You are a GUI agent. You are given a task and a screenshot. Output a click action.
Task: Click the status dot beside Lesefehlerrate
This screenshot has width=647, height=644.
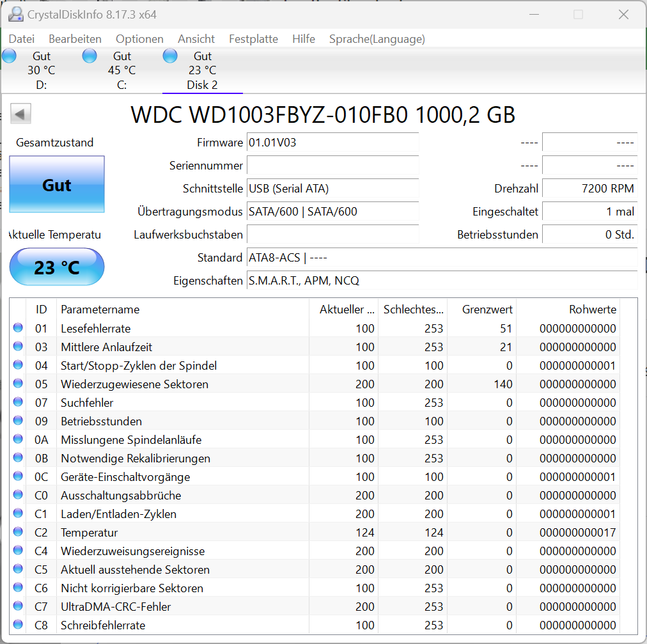(19, 328)
